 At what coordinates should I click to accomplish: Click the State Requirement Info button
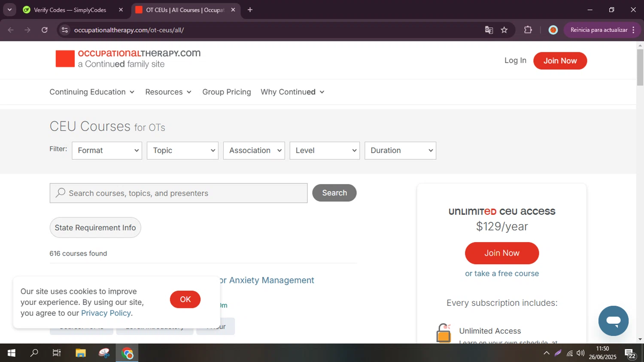(95, 228)
